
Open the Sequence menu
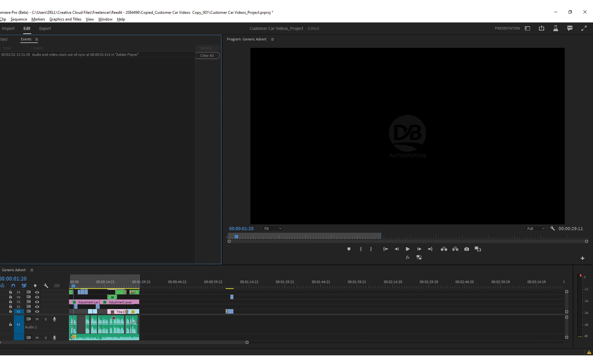pos(19,19)
